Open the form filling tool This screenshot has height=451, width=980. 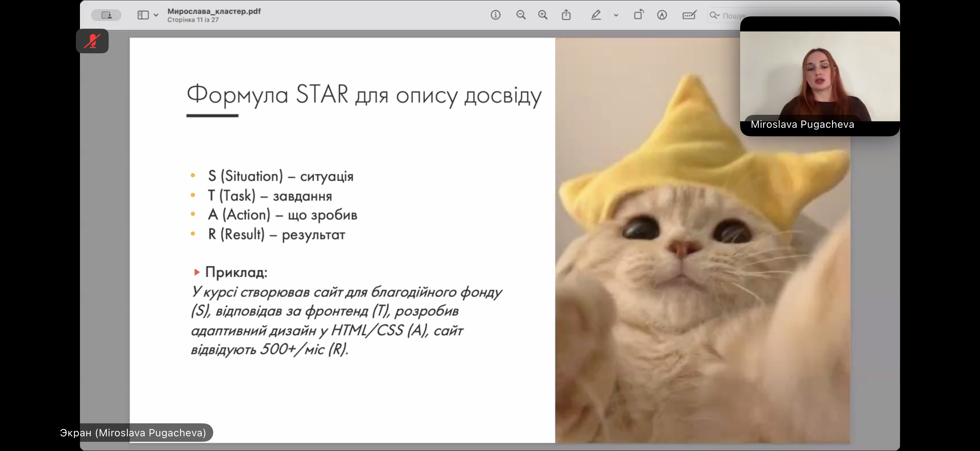689,15
